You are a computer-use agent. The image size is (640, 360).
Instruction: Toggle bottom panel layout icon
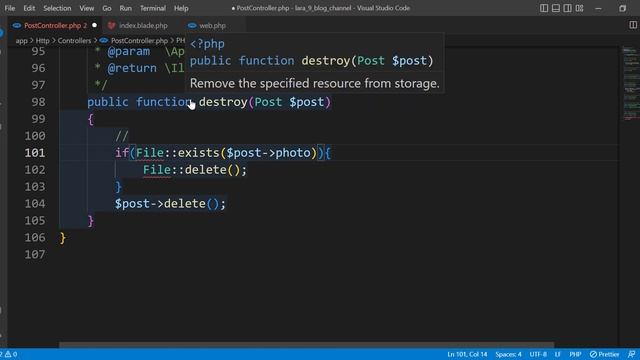[x=556, y=8]
